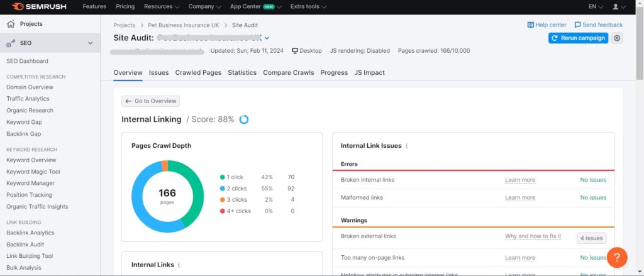This screenshot has height=276, width=644.
Task: Expand the Resources menu
Action: click(x=162, y=6)
